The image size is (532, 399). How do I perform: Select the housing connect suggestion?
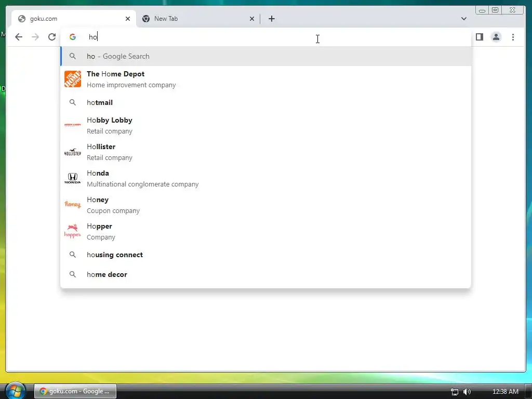266,255
